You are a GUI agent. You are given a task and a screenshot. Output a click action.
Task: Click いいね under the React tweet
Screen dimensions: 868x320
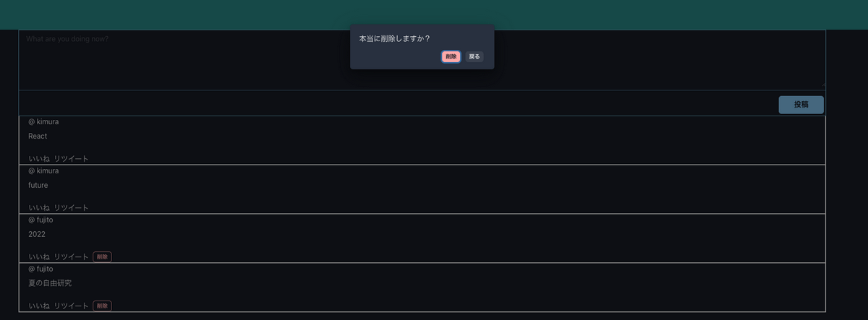[x=39, y=159]
